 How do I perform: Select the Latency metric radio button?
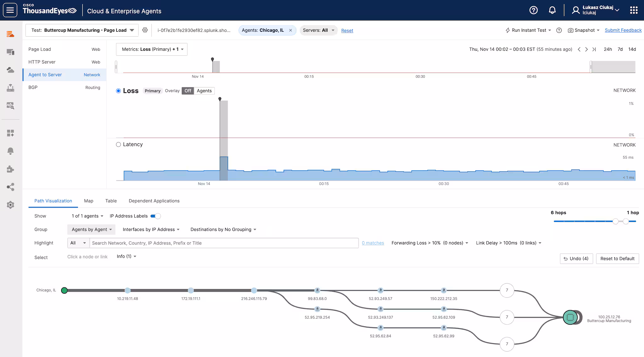click(118, 145)
